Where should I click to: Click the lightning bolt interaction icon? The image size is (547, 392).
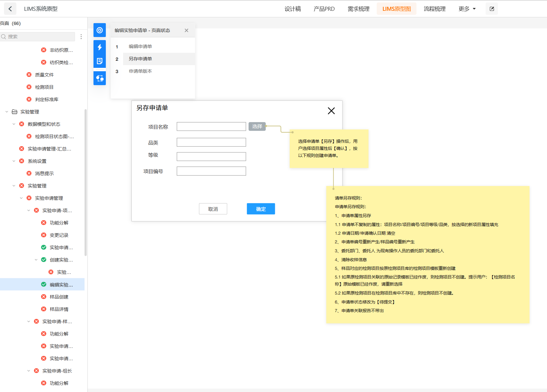click(x=100, y=47)
